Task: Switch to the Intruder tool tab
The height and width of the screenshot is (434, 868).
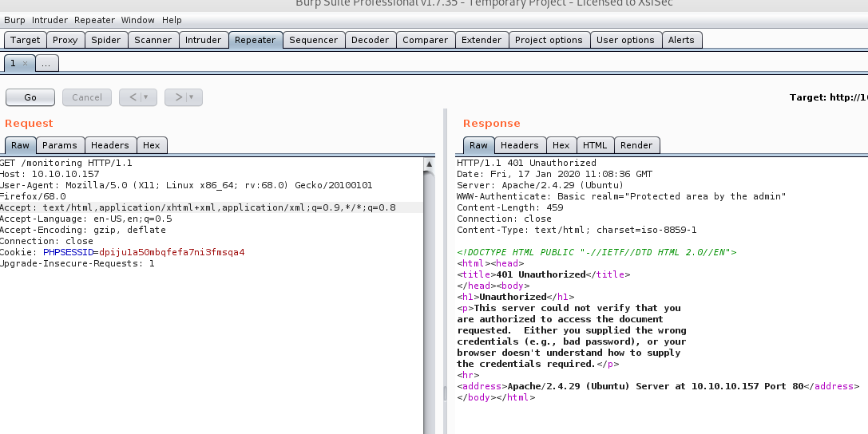Action: (203, 40)
